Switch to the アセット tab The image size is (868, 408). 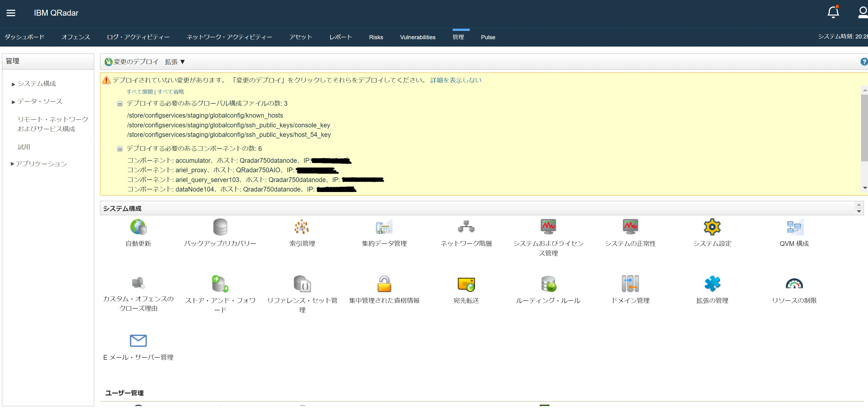coord(300,37)
